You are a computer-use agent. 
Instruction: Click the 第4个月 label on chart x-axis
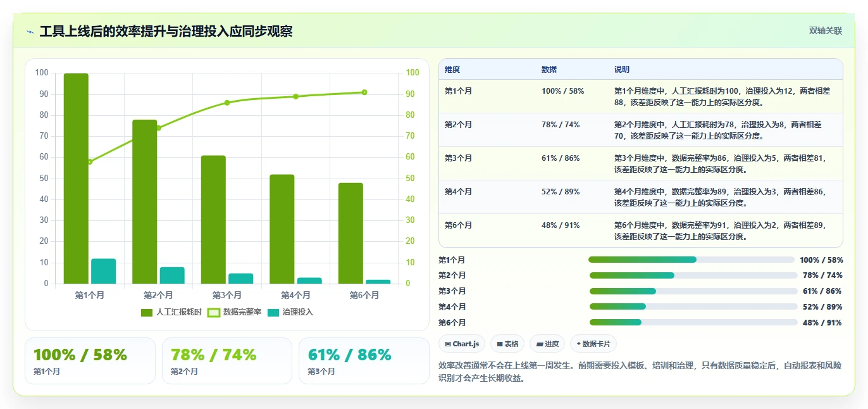click(x=295, y=295)
